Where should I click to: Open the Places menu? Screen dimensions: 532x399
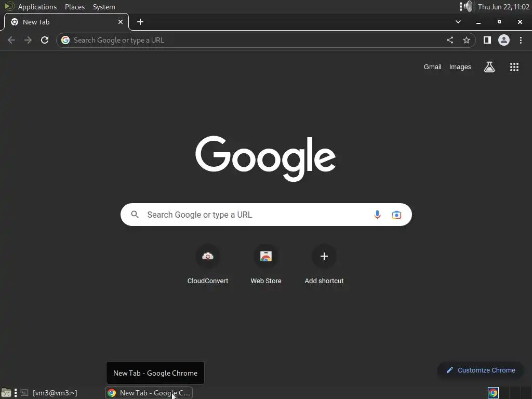coord(75,7)
